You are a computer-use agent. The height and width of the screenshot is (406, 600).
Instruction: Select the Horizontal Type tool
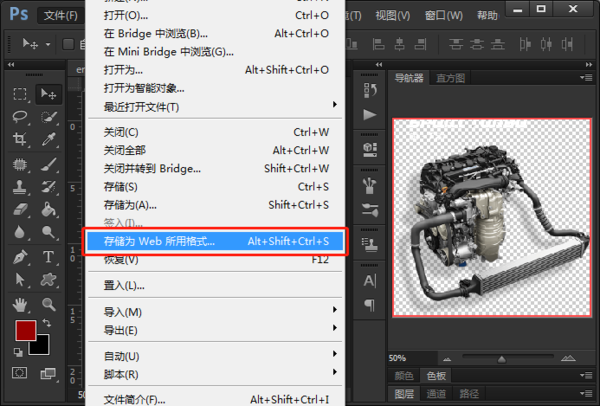tap(48, 257)
